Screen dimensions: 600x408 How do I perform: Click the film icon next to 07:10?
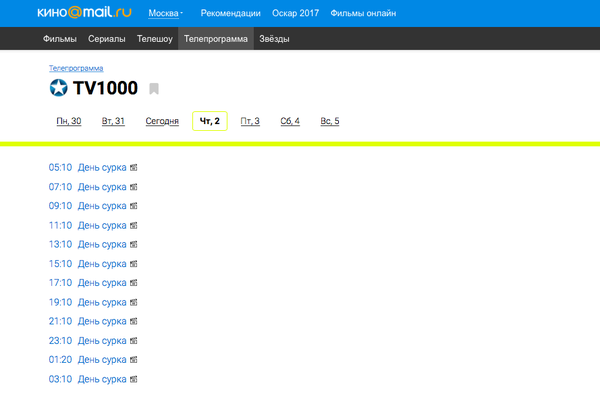(x=134, y=187)
